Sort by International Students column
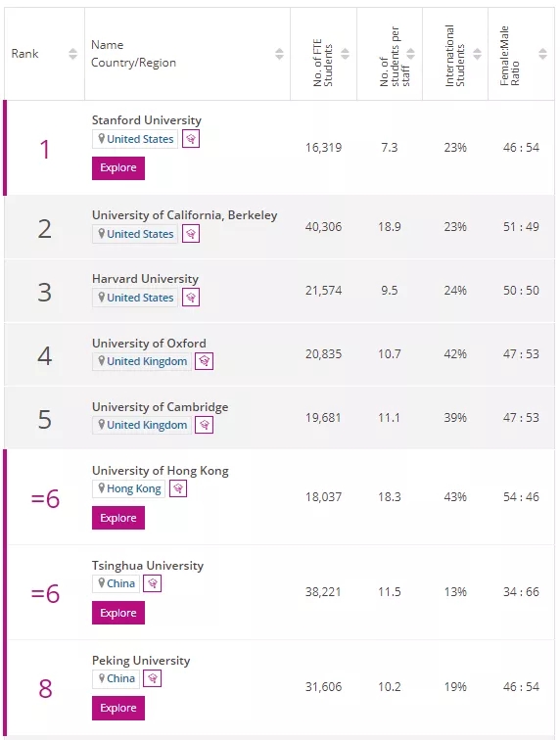The image size is (560, 740). [478, 54]
